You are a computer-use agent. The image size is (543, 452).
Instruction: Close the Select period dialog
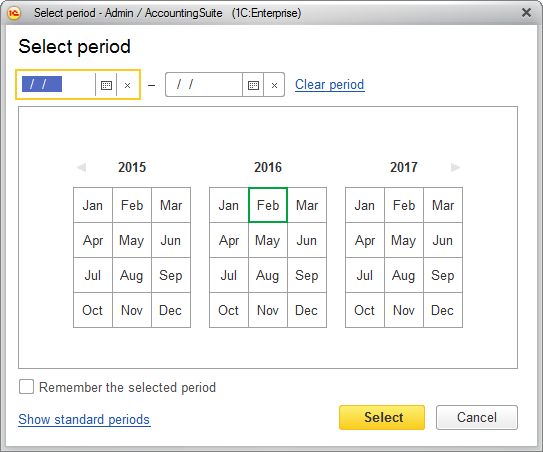526,12
